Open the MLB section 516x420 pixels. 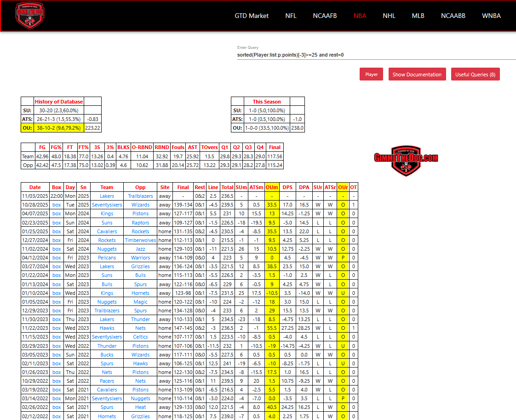click(418, 16)
